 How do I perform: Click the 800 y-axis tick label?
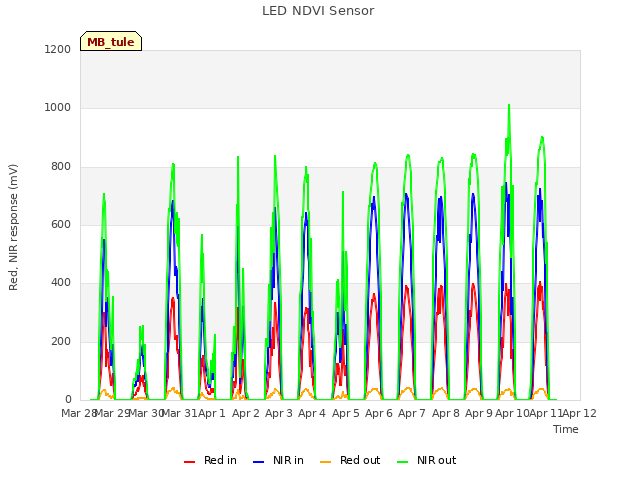pos(61,167)
